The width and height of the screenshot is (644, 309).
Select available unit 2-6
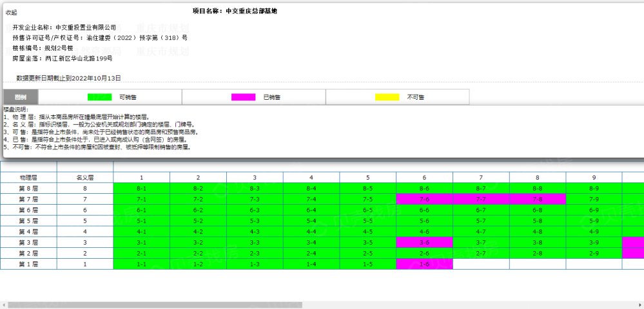[425, 253]
